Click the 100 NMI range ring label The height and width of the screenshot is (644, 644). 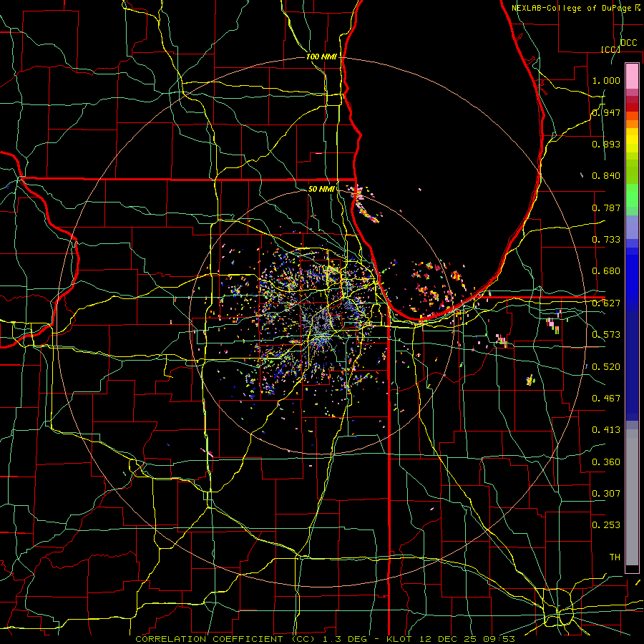click(321, 57)
